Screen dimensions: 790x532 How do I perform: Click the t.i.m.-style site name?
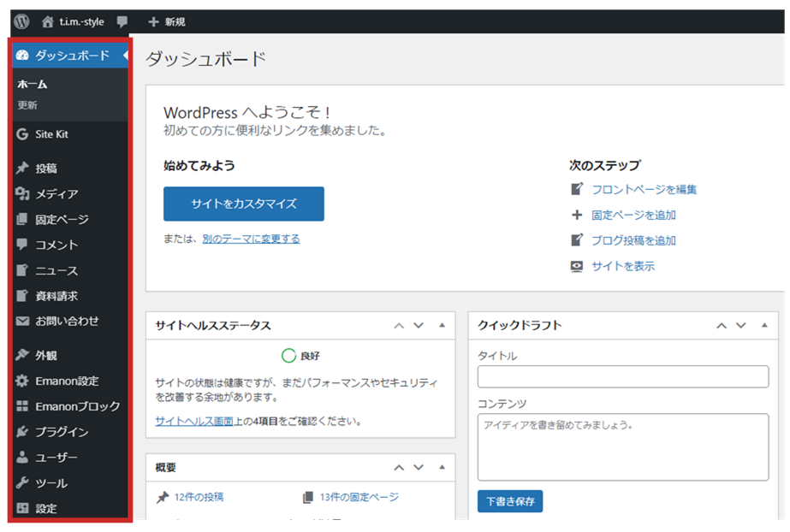(81, 21)
